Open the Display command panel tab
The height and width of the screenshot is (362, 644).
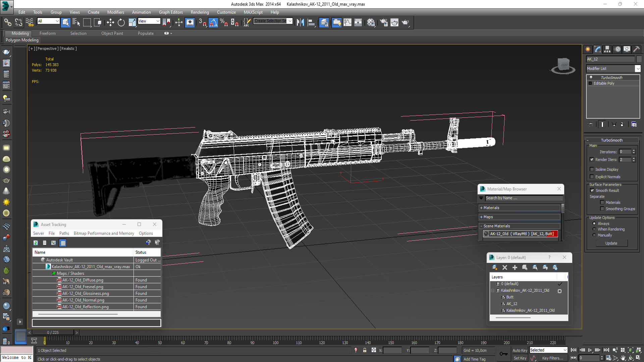pos(627,49)
